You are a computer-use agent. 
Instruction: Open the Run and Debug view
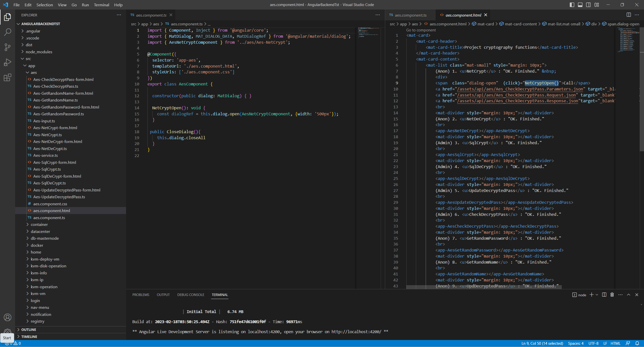pos(7,62)
